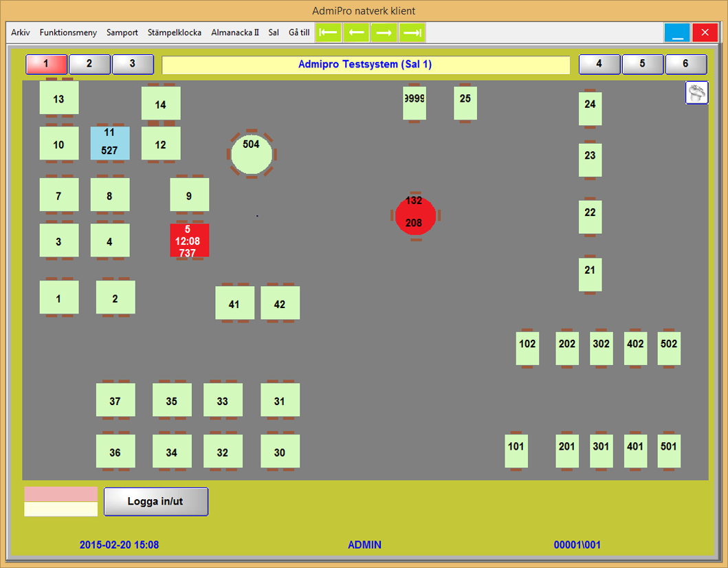Switch to room 6 button
Screen dimensions: 728x568
[x=685, y=64]
